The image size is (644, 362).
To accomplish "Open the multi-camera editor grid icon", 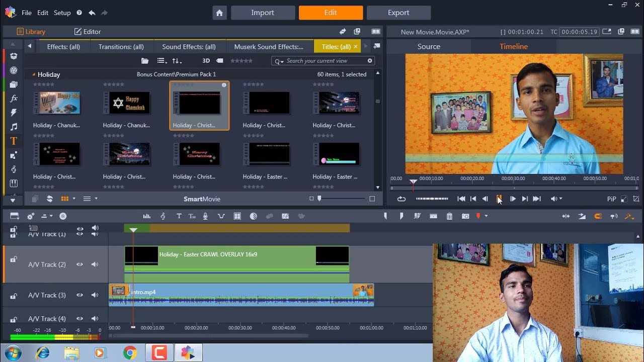I will 237,216.
